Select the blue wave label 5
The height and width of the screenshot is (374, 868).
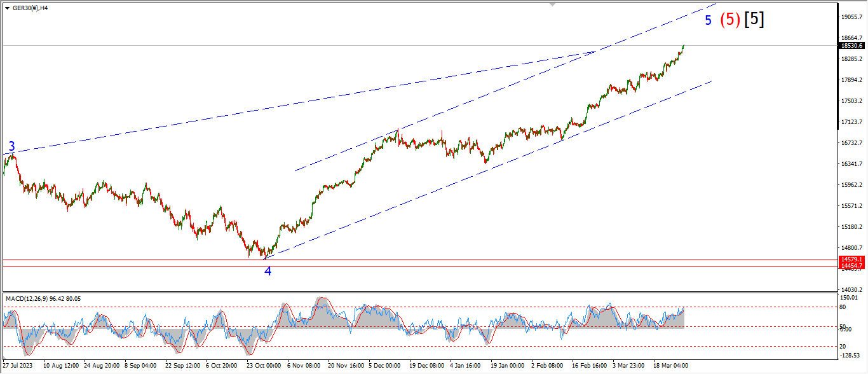pyautogui.click(x=708, y=20)
